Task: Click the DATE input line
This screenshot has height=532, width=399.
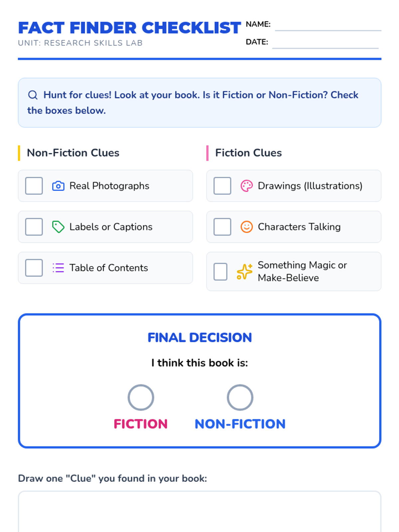Action: click(325, 44)
